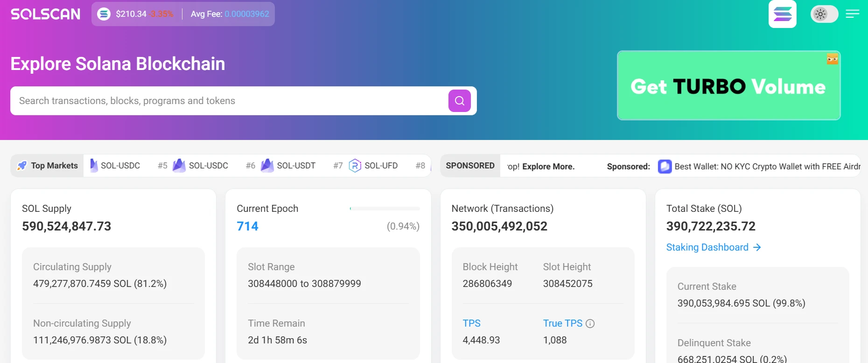Toggle the light/dark theme switch
The image size is (868, 363).
825,14
